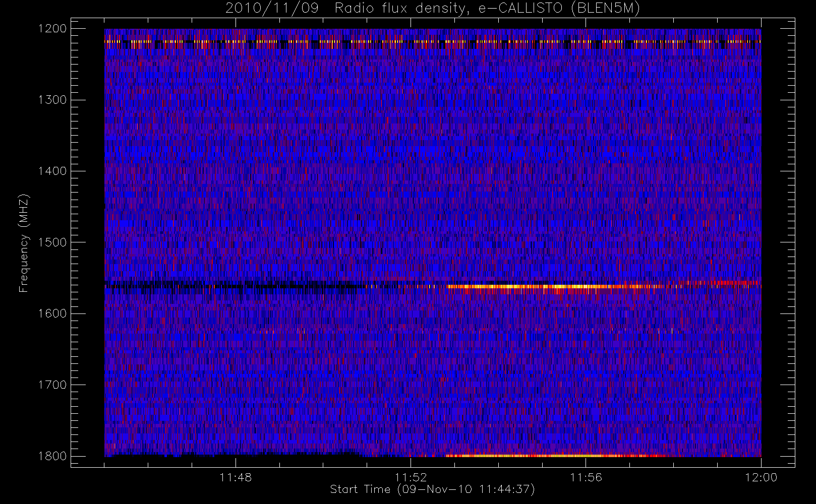The image size is (816, 504).
Task: Select the 1800 frequency tick label
Action: click(x=52, y=456)
